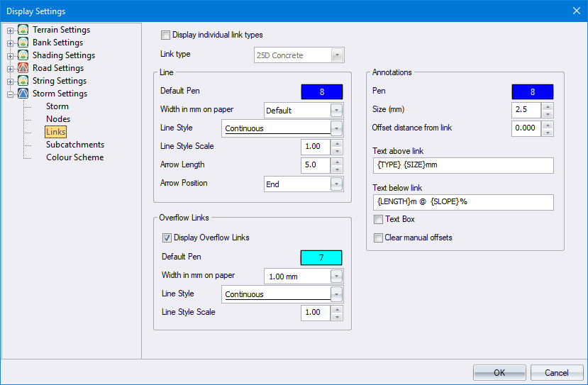This screenshot has height=385, width=588.
Task: Click the Storm Settings tree icon
Action: [23, 94]
